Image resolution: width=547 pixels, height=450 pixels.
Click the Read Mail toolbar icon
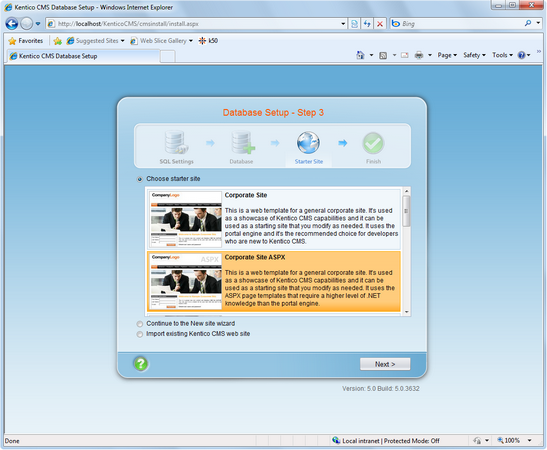tap(405, 55)
